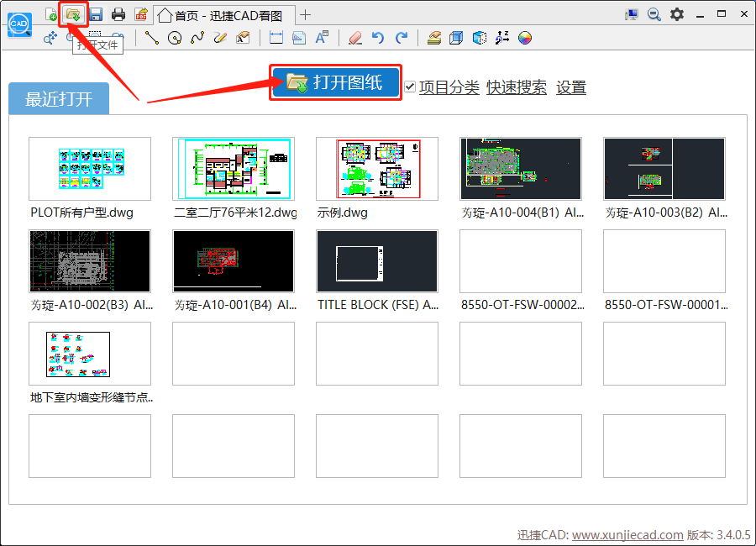The height and width of the screenshot is (546, 756).
Task: Redo the last action
Action: point(402,38)
